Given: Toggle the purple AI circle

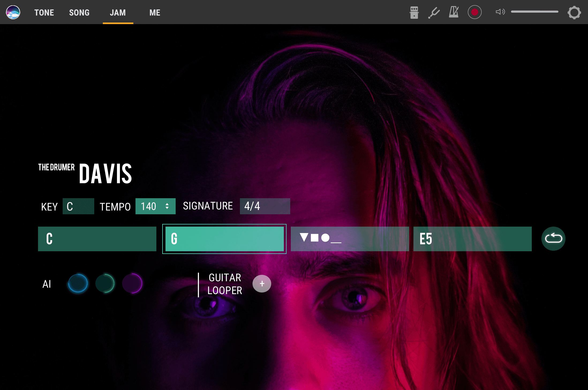Looking at the screenshot, I should [132, 283].
